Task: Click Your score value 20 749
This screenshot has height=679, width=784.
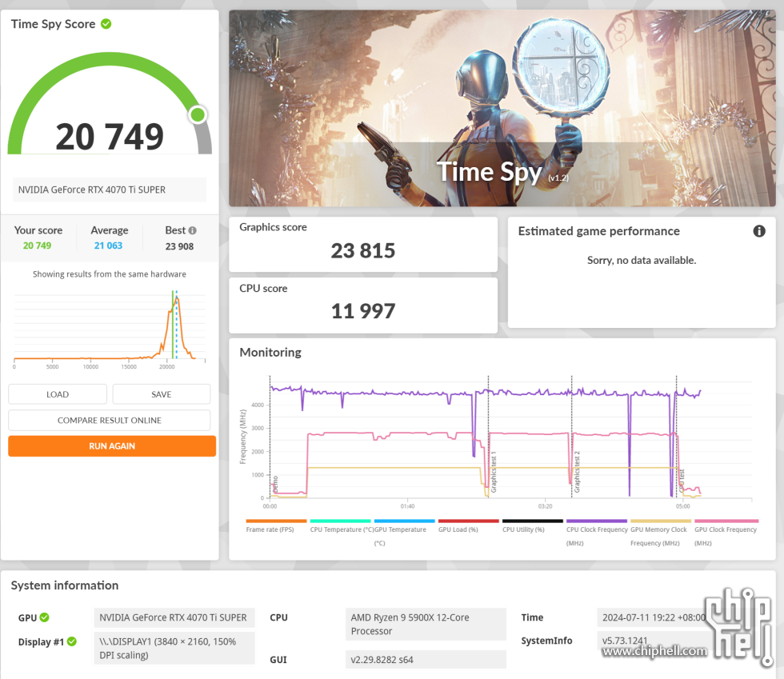Action: point(37,246)
